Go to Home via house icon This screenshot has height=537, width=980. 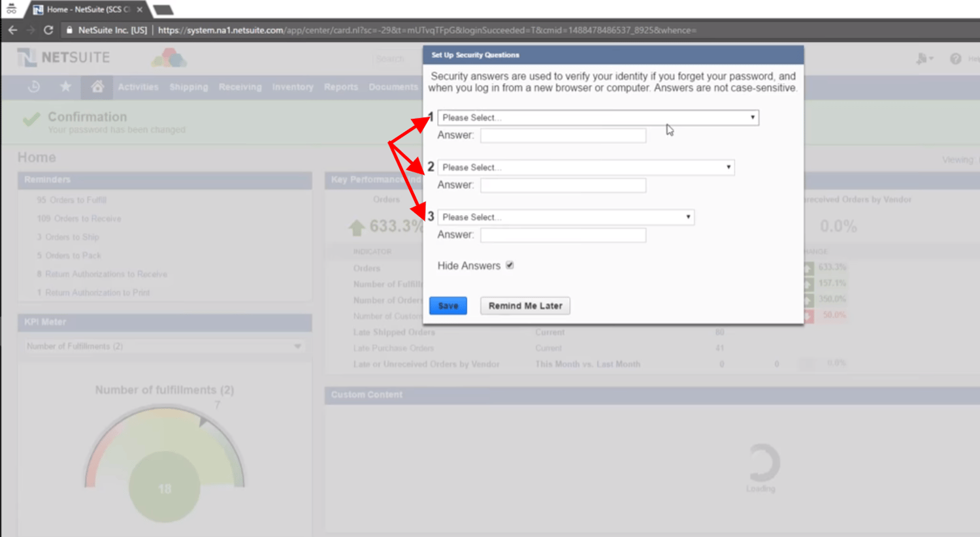coord(97,87)
